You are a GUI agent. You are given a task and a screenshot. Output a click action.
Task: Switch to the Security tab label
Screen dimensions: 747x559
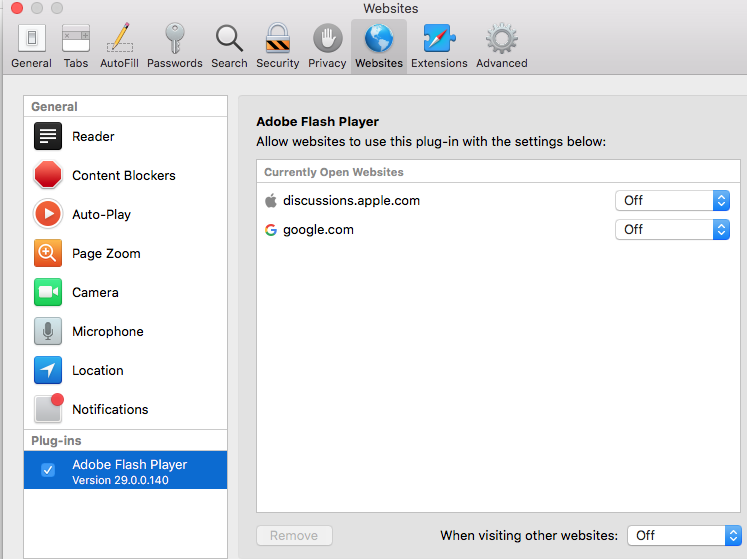tap(278, 63)
